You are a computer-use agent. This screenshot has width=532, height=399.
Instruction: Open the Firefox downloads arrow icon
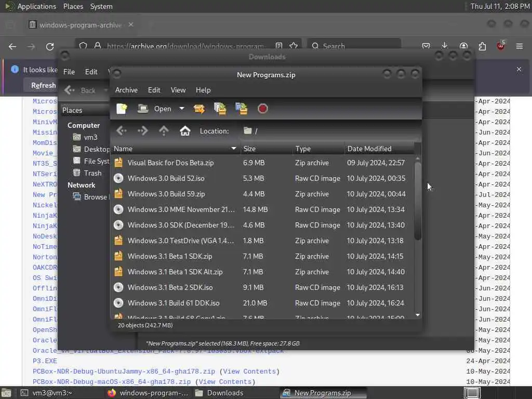tap(445, 46)
